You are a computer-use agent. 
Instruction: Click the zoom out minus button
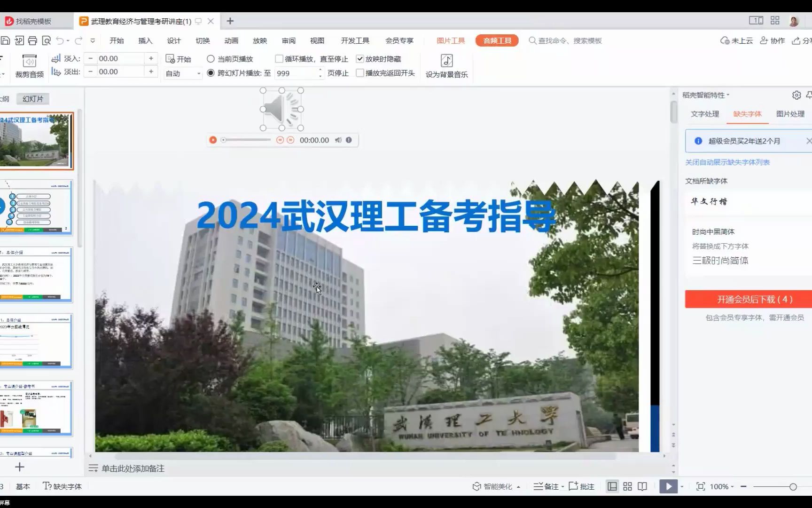point(743,486)
